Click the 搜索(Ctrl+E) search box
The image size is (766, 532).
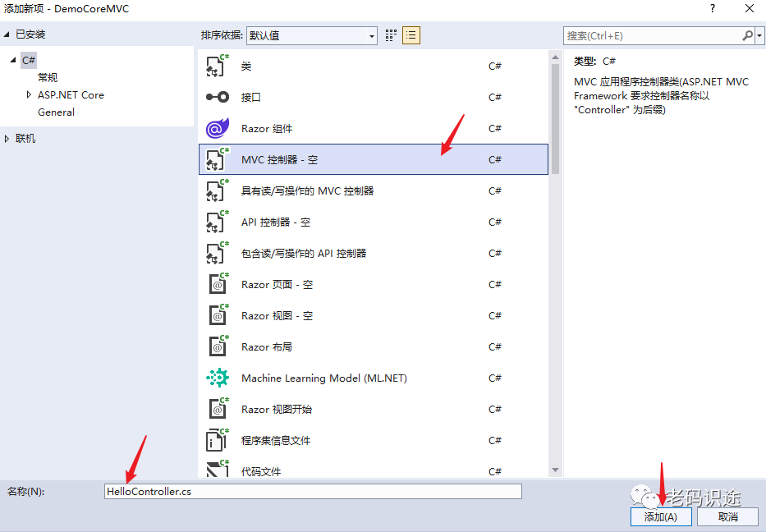tap(653, 35)
